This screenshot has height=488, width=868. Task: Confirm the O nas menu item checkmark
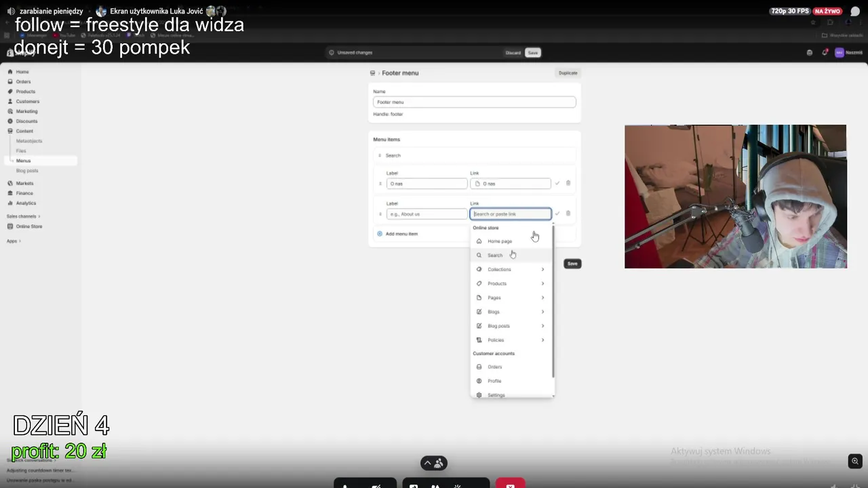click(x=557, y=183)
